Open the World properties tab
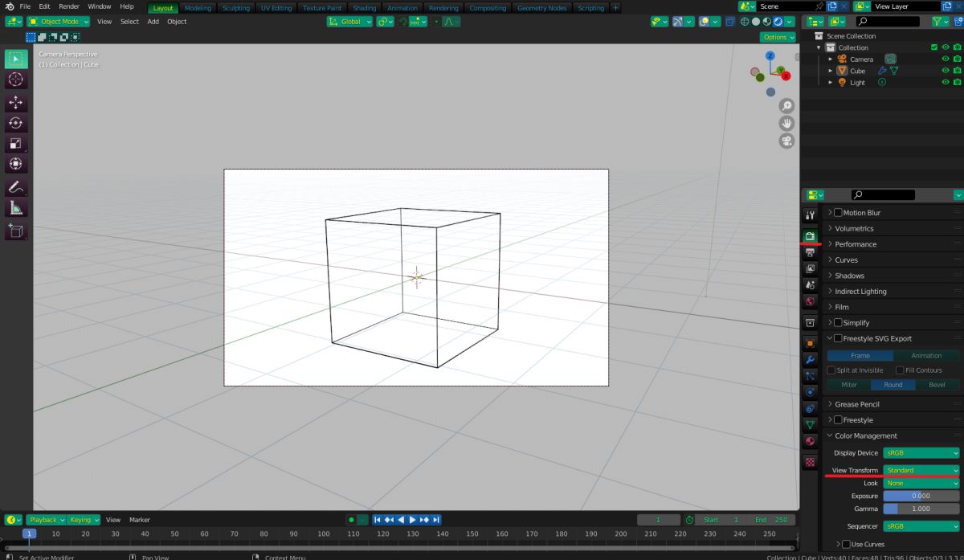 coord(810,301)
